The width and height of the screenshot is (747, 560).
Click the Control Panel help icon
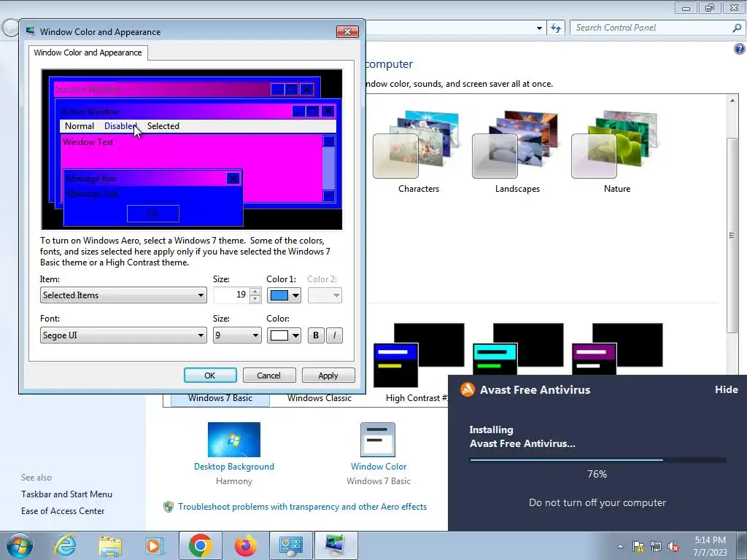[x=740, y=49]
